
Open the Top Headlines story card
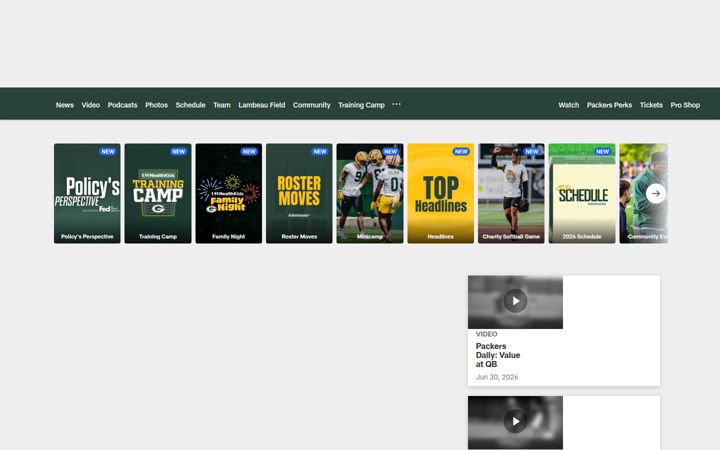pyautogui.click(x=441, y=193)
